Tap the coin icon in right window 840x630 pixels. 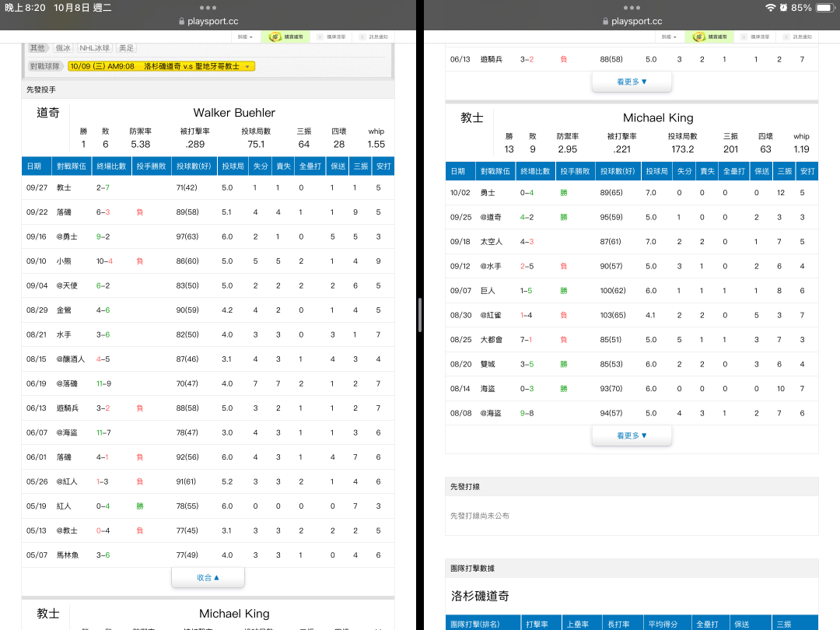coord(698,37)
